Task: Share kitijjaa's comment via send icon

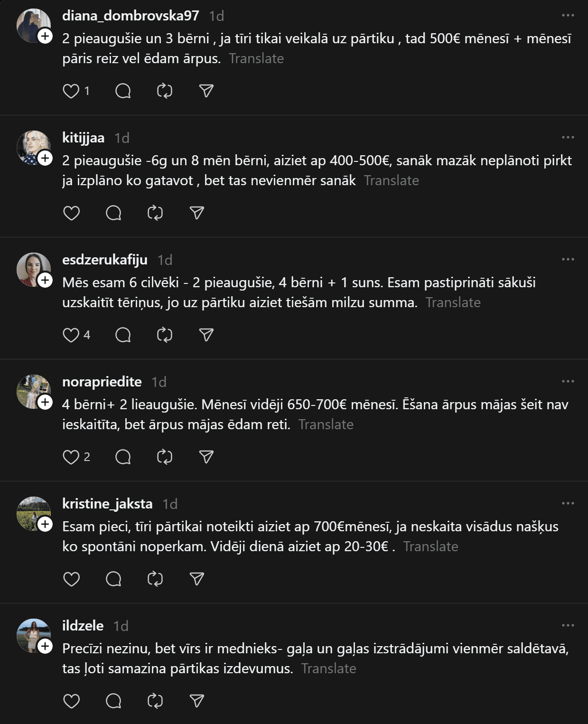Action: pyautogui.click(x=196, y=213)
